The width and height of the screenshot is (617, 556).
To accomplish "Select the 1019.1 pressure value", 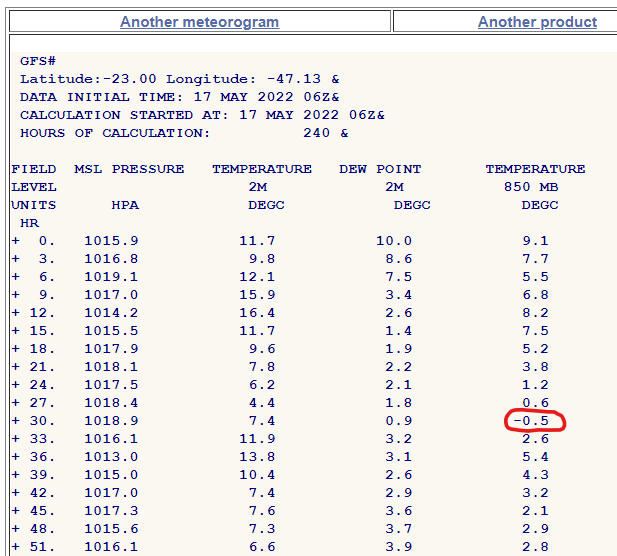I will tap(111, 277).
